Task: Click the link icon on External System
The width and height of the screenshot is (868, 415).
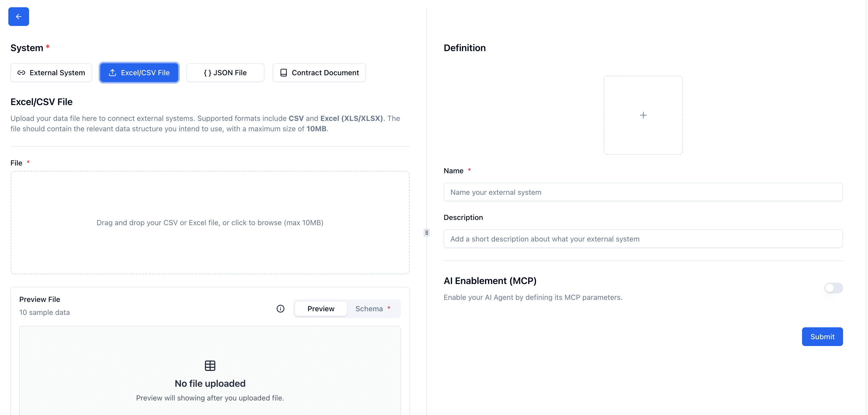Action: coord(22,72)
